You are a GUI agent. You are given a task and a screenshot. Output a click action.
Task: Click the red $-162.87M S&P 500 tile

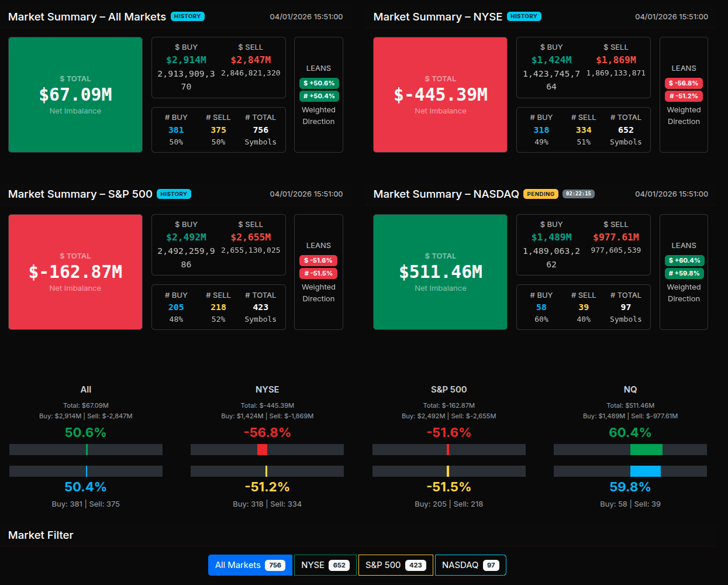(x=75, y=272)
